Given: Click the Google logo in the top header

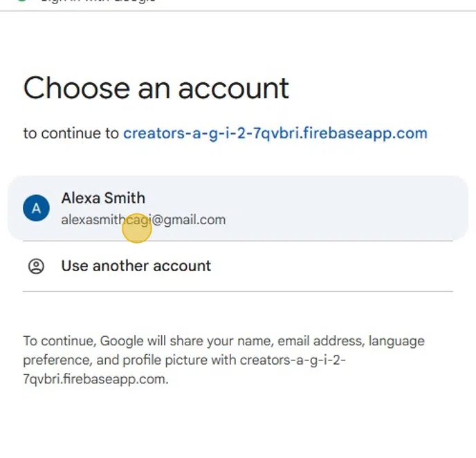Looking at the screenshot, I should click(x=22, y=2).
